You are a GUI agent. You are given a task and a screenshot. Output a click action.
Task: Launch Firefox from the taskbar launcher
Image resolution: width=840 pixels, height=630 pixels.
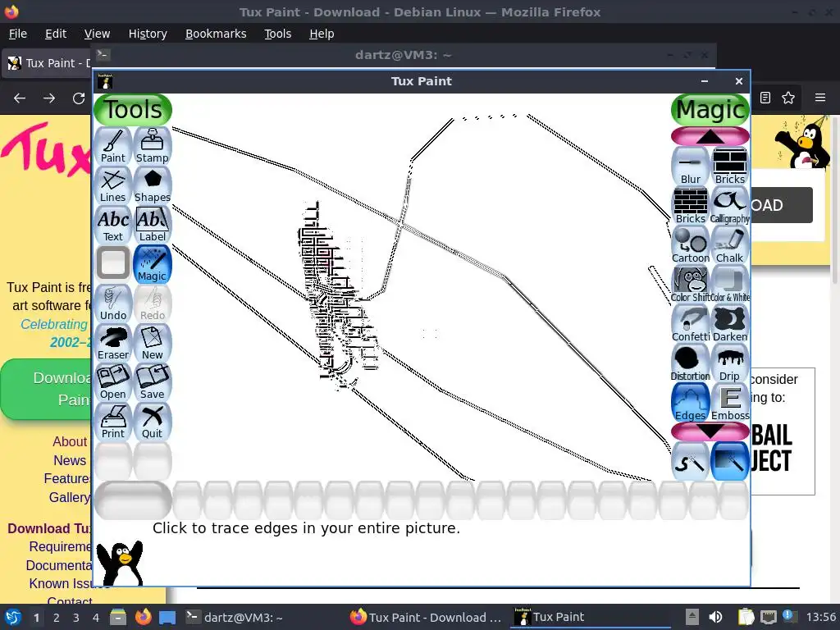pyautogui.click(x=143, y=617)
